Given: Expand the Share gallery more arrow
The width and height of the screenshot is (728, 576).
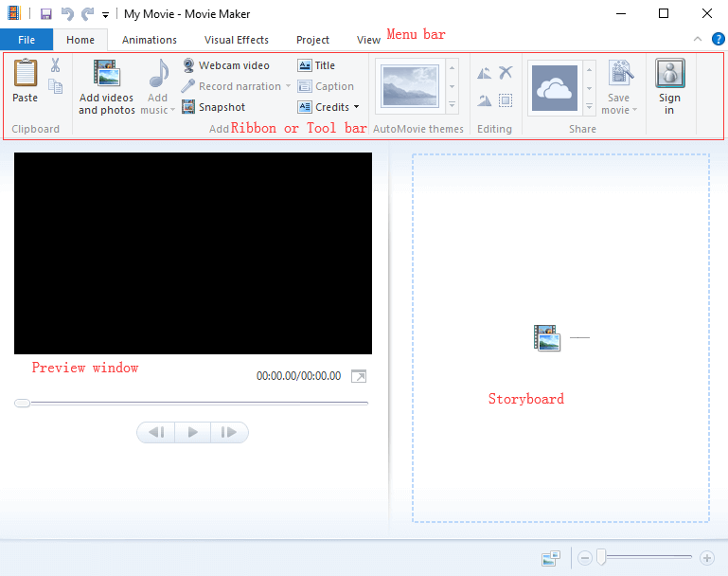Looking at the screenshot, I should pyautogui.click(x=589, y=107).
